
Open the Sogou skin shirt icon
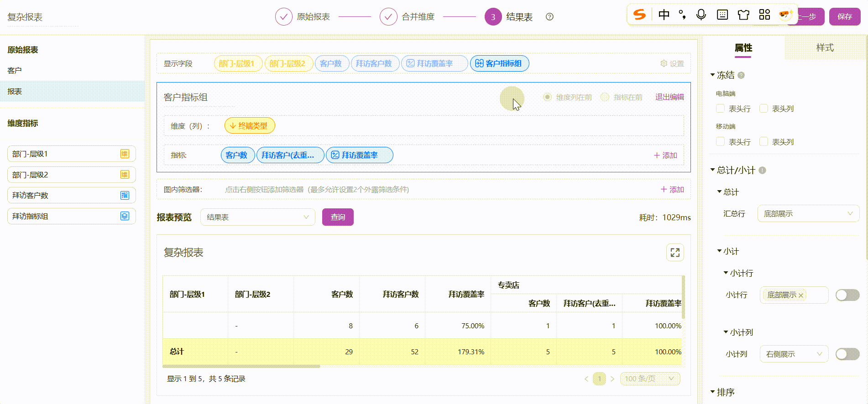click(743, 15)
